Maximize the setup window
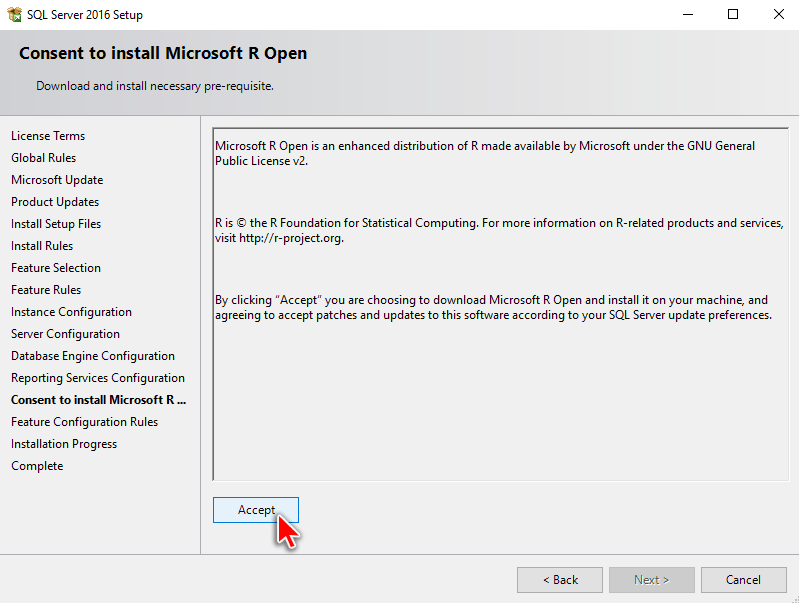 (x=733, y=14)
